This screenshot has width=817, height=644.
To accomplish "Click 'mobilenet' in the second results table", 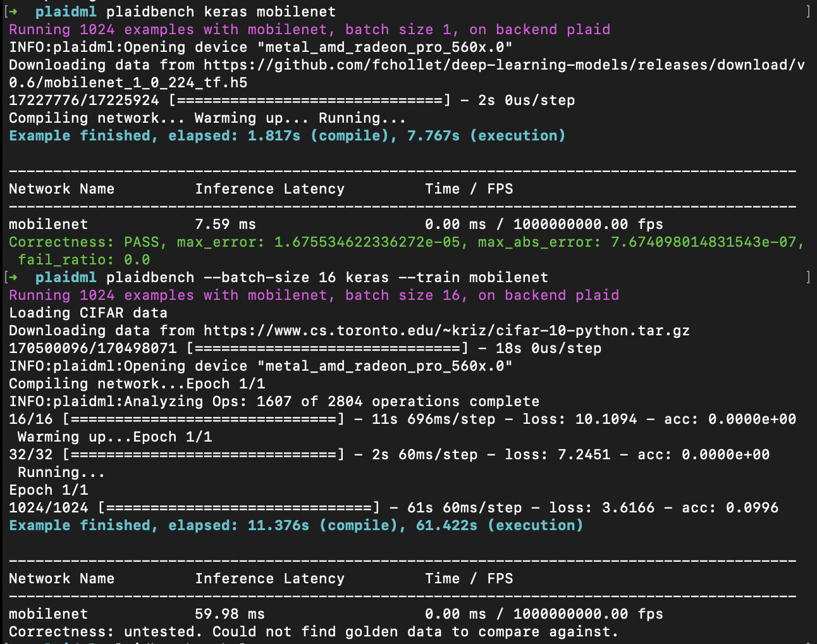I will coord(48,614).
